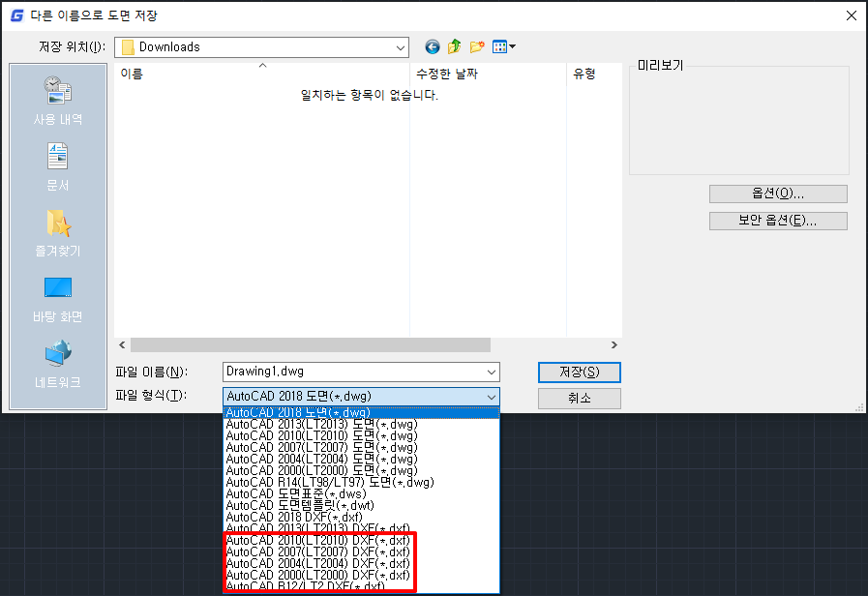Click the horizontal scrollbar thumb in file list
Screen dimensions: 868x596
point(310,345)
